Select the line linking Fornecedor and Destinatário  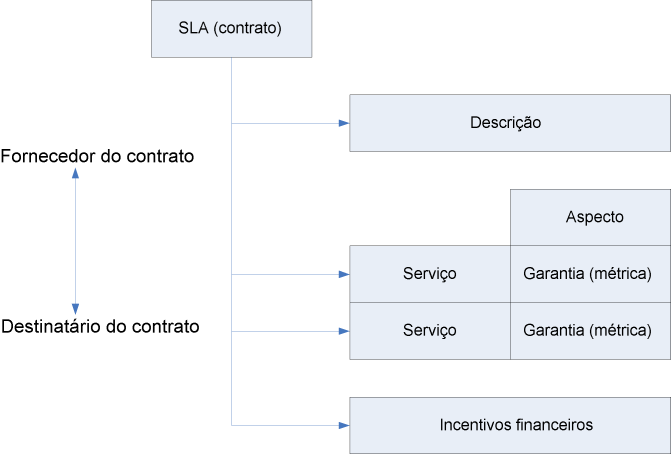click(76, 240)
